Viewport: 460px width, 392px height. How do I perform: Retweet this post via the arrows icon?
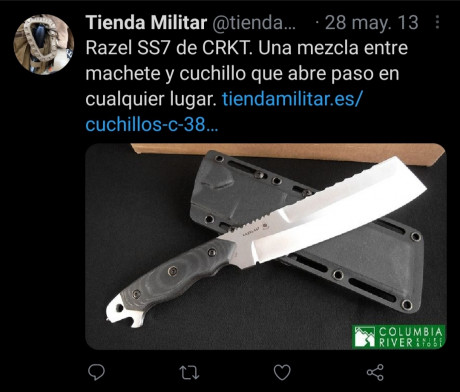click(x=189, y=372)
